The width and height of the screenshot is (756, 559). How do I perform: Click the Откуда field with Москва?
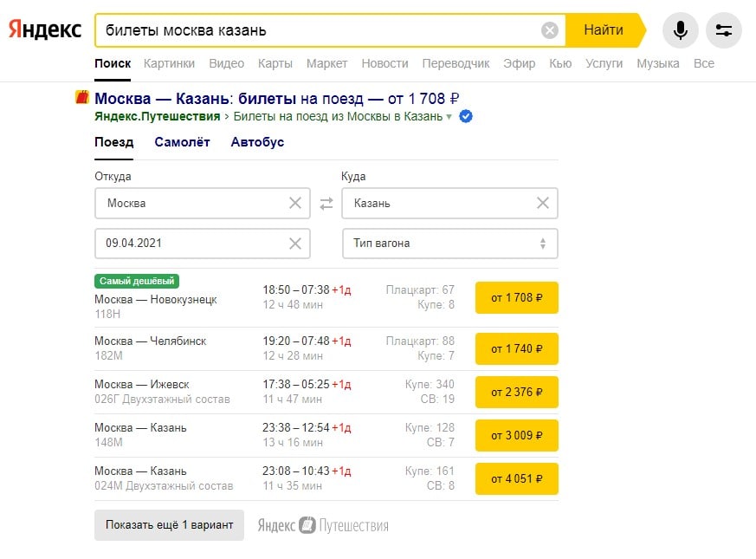click(x=202, y=203)
